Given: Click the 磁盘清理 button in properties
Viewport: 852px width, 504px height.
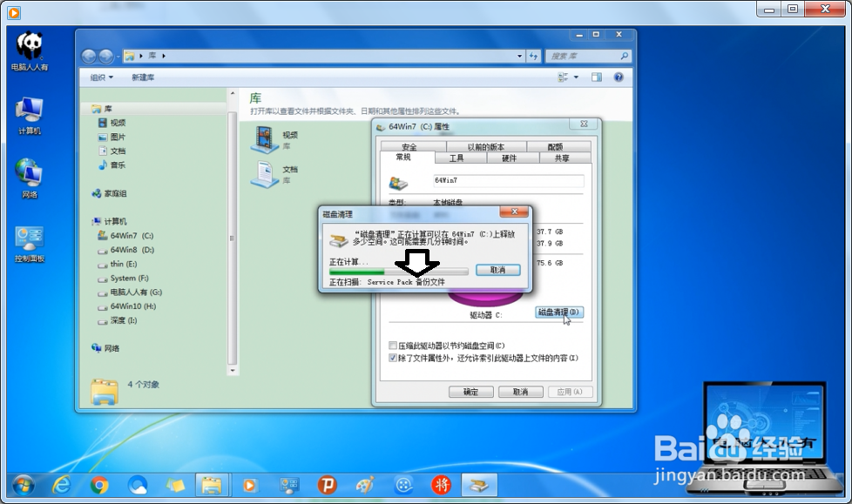Looking at the screenshot, I should click(x=559, y=312).
